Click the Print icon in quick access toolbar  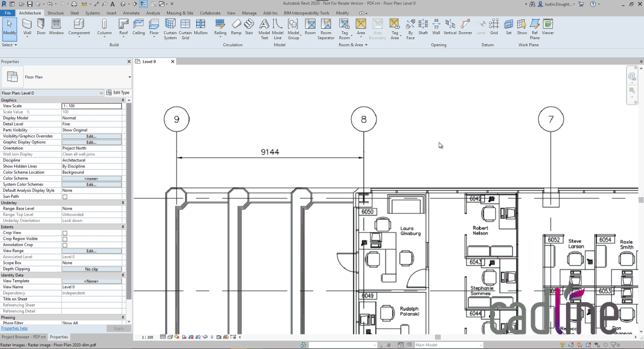[x=74, y=4]
